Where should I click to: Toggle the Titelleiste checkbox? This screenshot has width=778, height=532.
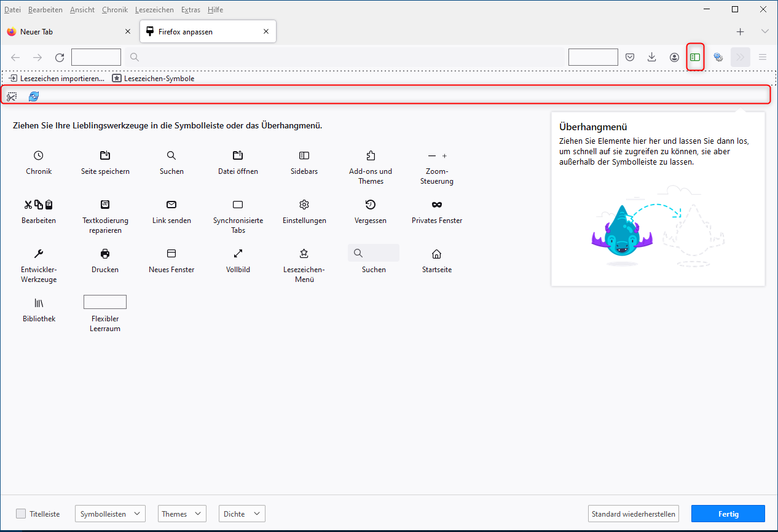21,514
